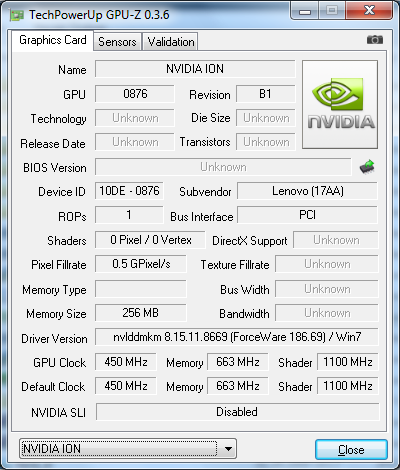Click the Close button
The width and height of the screenshot is (400, 470).
[351, 450]
